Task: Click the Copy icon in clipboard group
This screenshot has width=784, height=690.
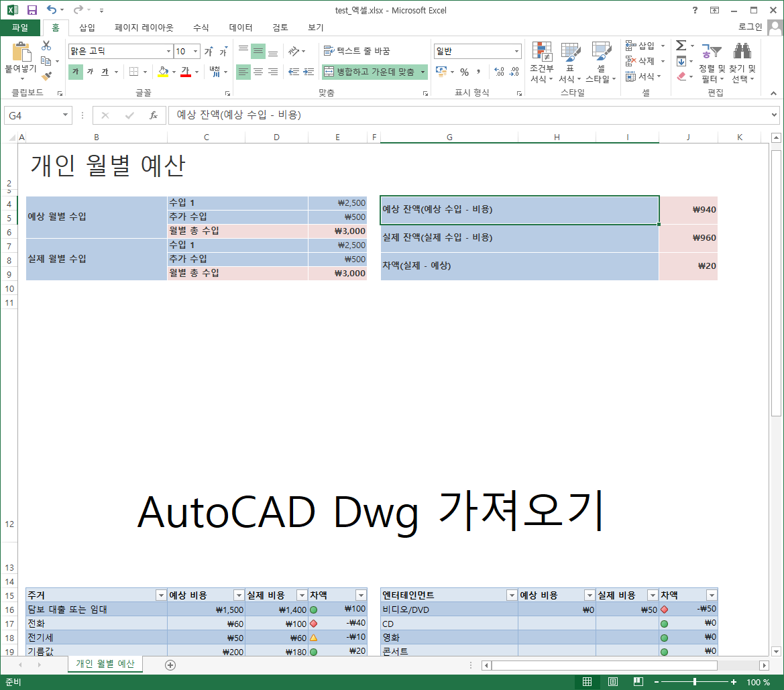Action: 46,61
